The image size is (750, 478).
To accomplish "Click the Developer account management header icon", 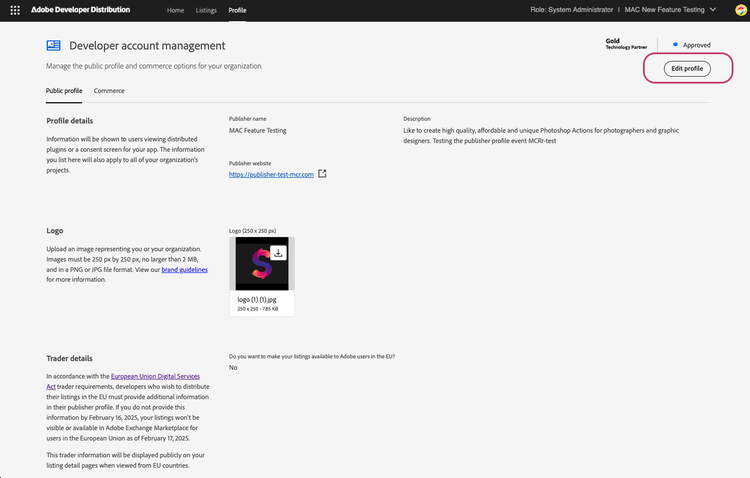I will [x=53, y=46].
